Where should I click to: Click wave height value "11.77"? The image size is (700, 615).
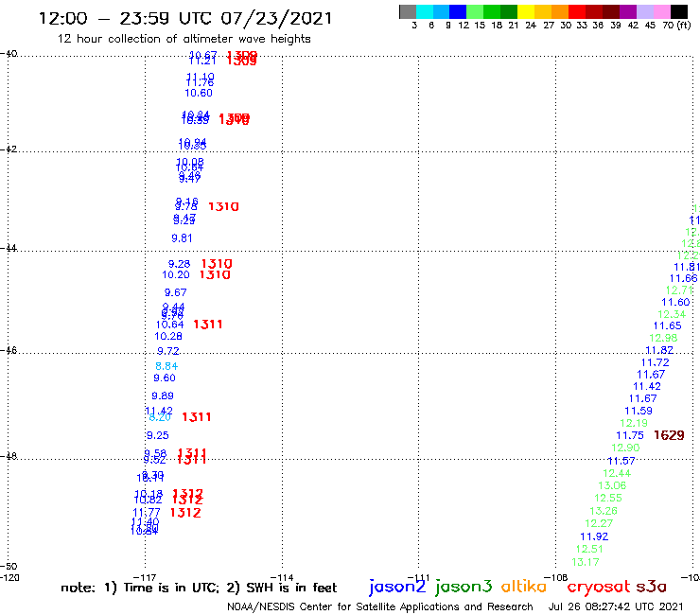[147, 513]
